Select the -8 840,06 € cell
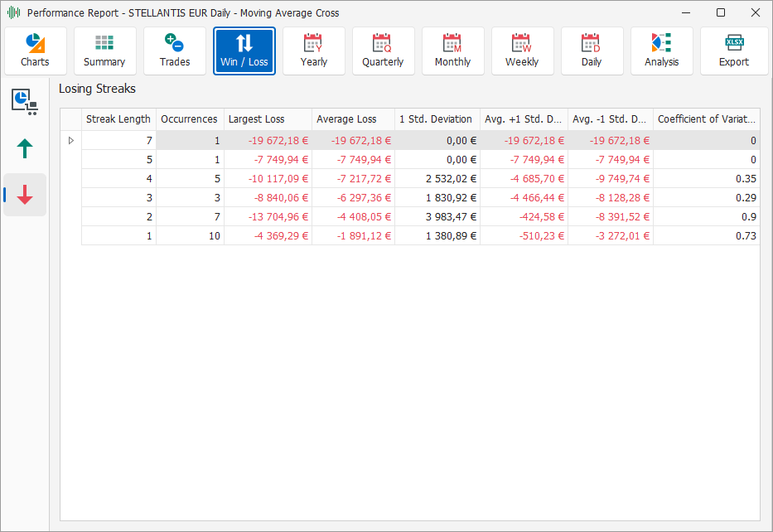 (x=268, y=198)
